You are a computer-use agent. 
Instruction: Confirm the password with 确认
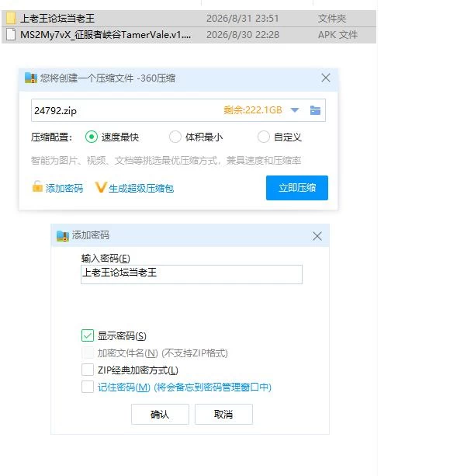coord(160,414)
